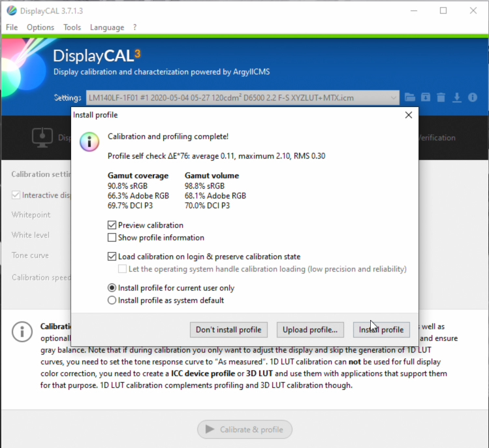489x448 pixels.
Task: Click the Display & instrument monitor icon
Action: point(42,137)
